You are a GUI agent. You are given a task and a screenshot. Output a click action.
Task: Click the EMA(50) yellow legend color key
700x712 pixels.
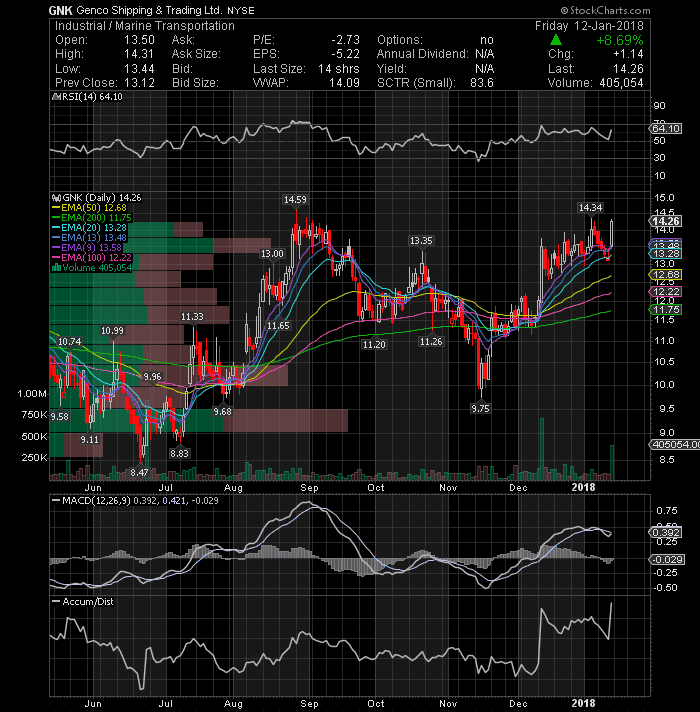point(56,208)
